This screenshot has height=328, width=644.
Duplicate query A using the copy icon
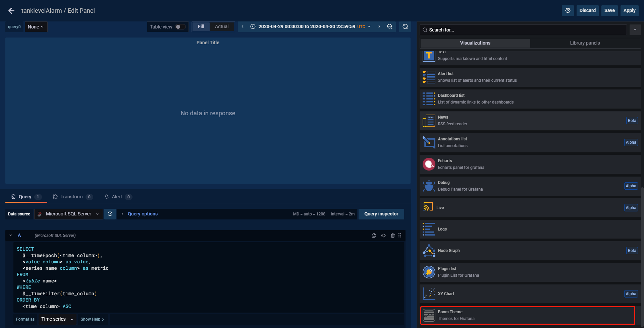(x=374, y=236)
